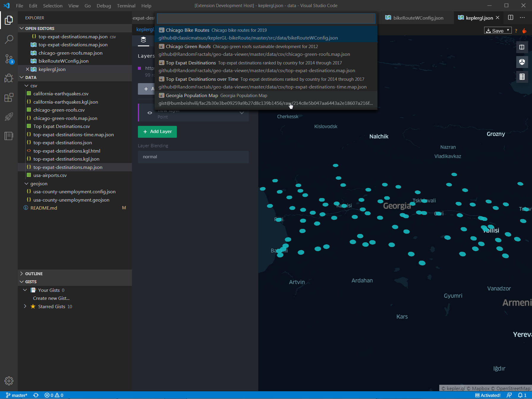This screenshot has height=399, width=532.
Task: Click the grey add data button
Action: pos(146,89)
